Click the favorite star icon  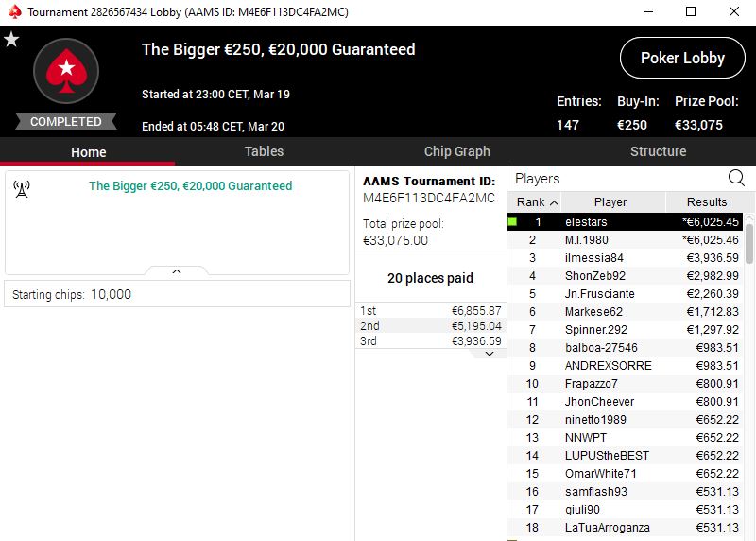point(11,39)
